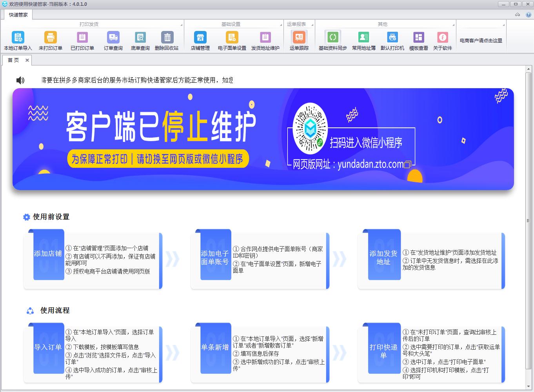The image size is (534, 392).
Task: Open 常用地址簿 address book
Action: pyautogui.click(x=363, y=40)
